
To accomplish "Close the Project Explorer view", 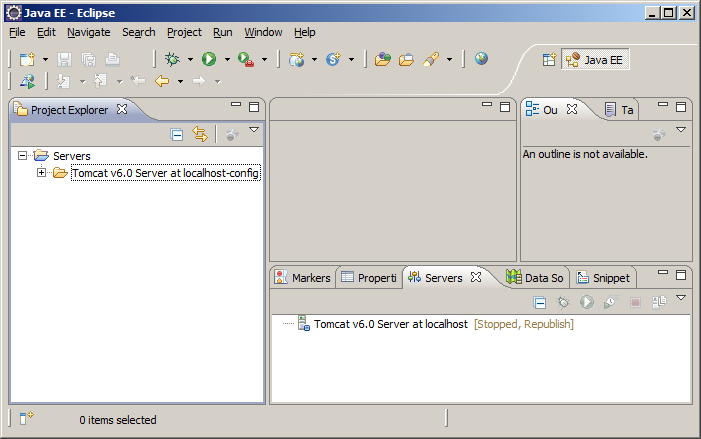I will click(x=122, y=109).
